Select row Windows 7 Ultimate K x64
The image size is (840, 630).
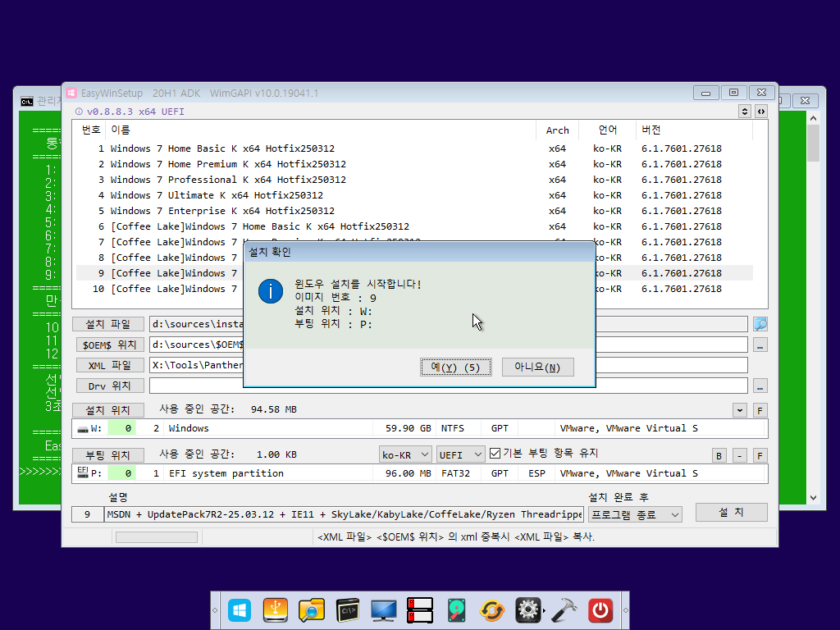tap(414, 195)
